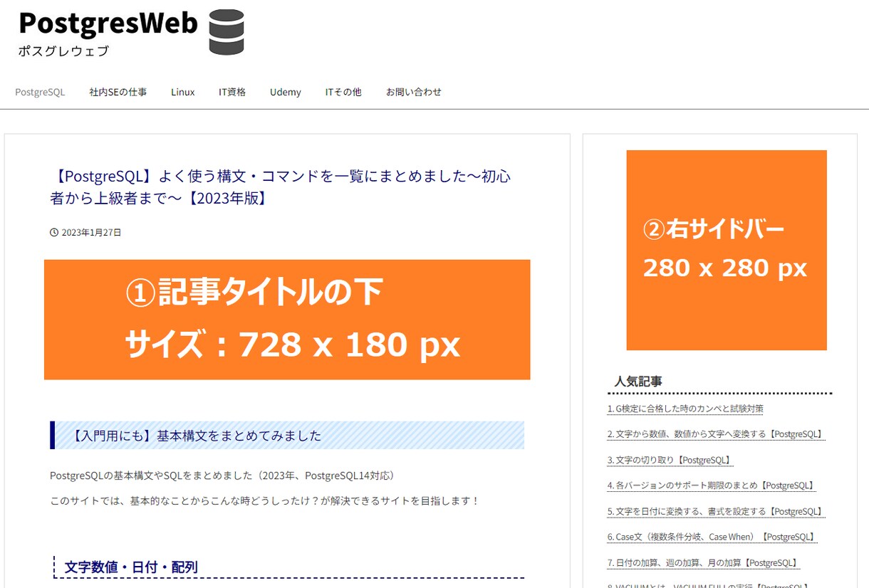869x588 pixels.
Task: Open the Udemy menu item
Action: tap(286, 92)
